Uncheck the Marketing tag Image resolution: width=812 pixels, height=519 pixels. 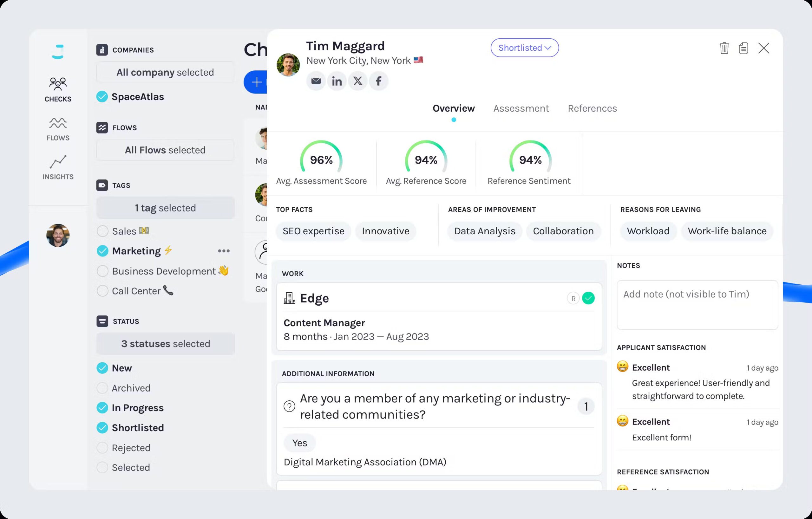102,251
